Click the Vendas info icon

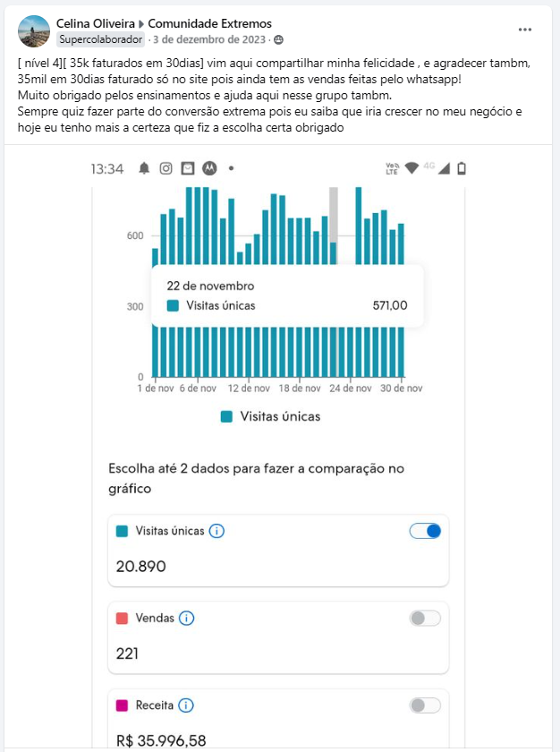click(x=186, y=619)
